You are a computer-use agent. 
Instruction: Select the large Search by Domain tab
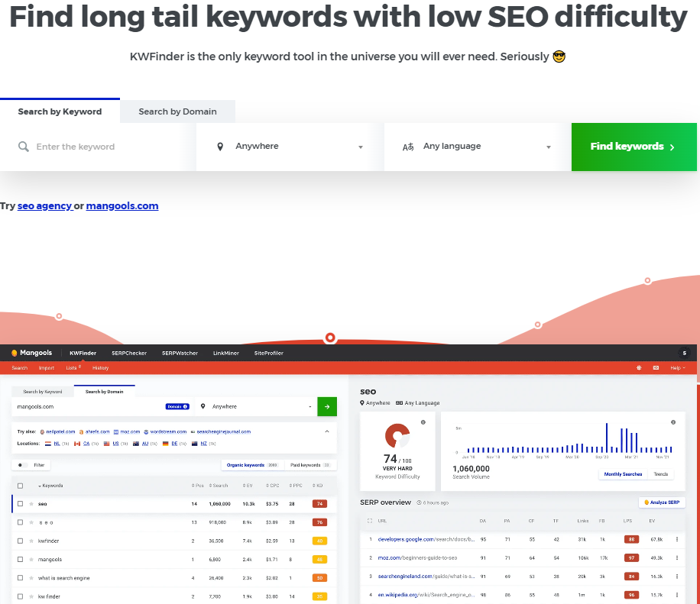coord(177,111)
